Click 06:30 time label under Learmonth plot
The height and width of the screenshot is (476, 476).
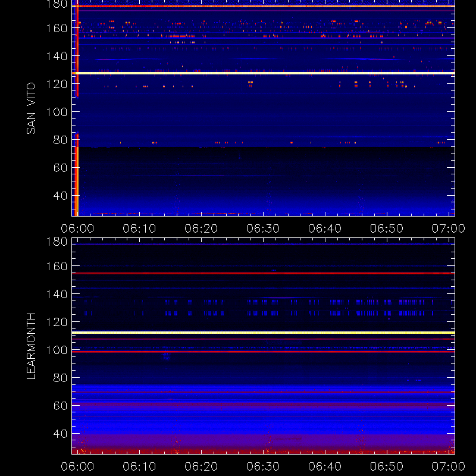point(263,466)
